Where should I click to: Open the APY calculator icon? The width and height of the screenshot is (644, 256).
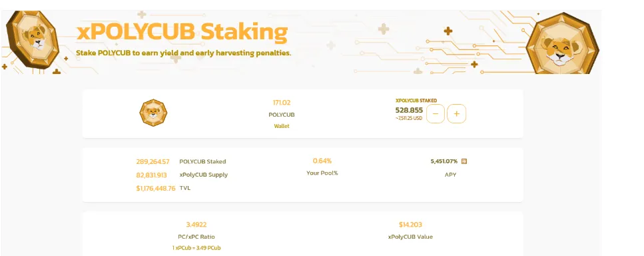click(x=464, y=161)
